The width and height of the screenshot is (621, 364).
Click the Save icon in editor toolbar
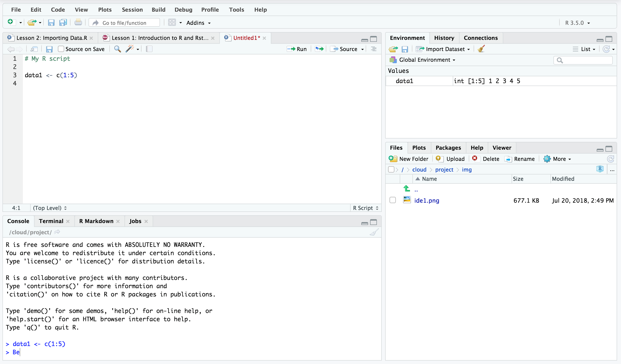(x=49, y=49)
